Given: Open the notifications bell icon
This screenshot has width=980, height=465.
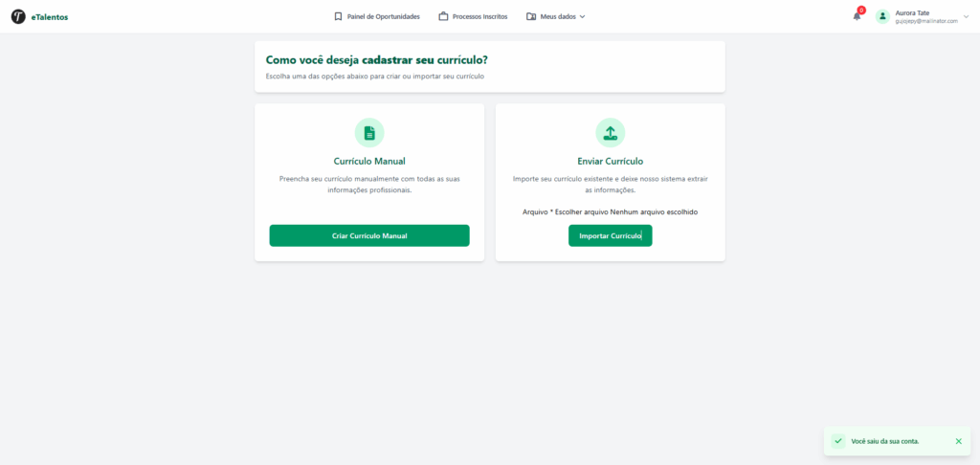Looking at the screenshot, I should point(857,17).
